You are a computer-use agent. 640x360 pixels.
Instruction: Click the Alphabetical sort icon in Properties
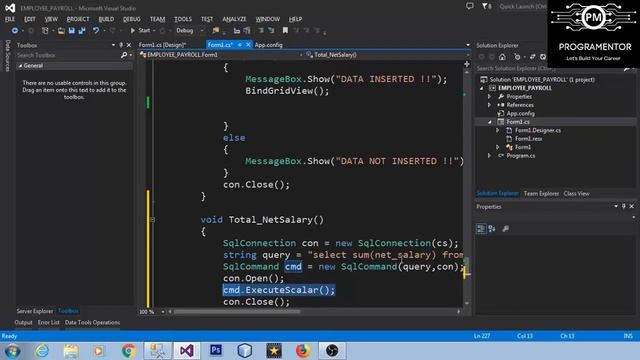[x=492, y=229]
